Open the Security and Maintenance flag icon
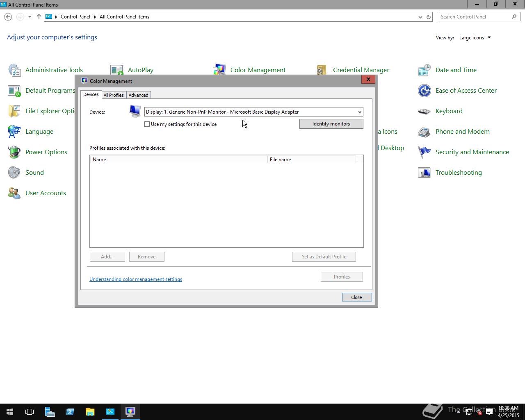This screenshot has width=525, height=420. [x=425, y=152]
